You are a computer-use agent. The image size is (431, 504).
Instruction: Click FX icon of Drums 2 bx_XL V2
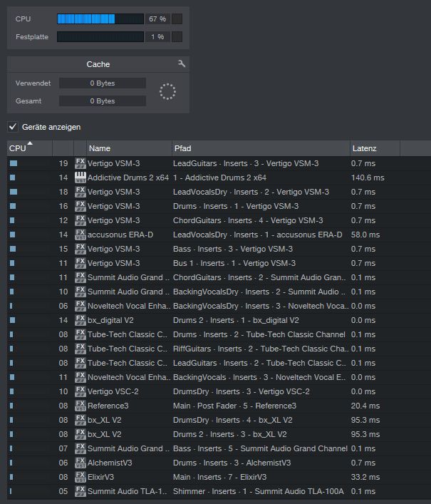point(81,434)
